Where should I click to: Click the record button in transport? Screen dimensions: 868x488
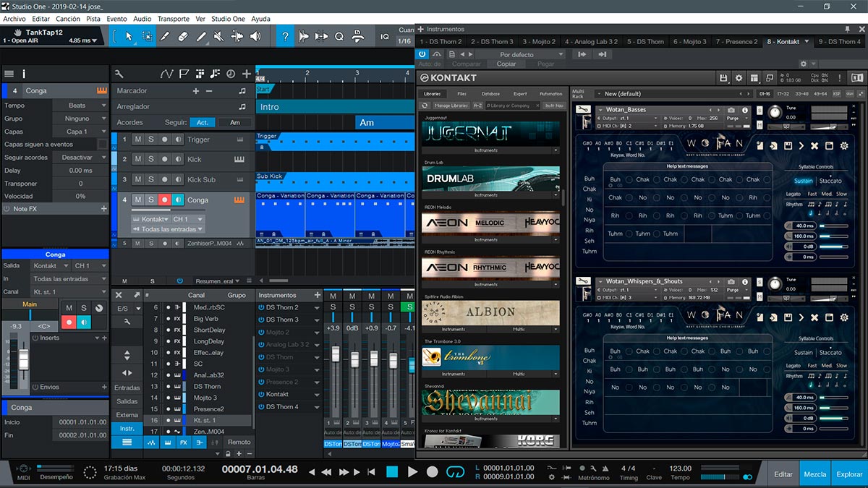[432, 472]
